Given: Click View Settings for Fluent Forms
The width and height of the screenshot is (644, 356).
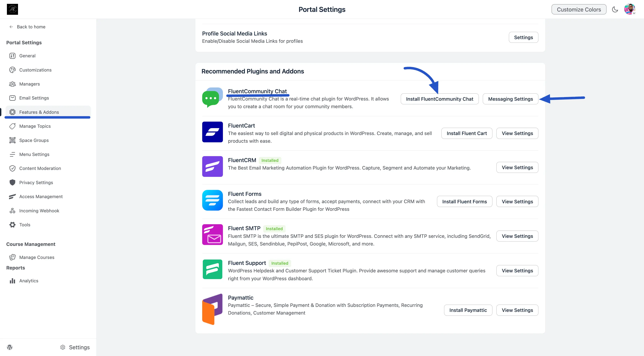Looking at the screenshot, I should click(x=517, y=201).
